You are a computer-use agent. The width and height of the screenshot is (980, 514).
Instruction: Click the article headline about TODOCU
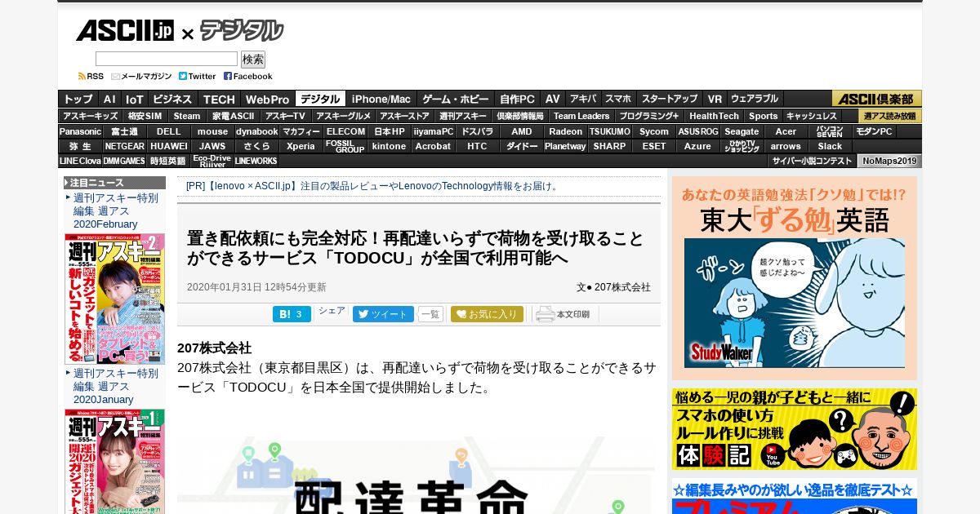[x=416, y=249]
